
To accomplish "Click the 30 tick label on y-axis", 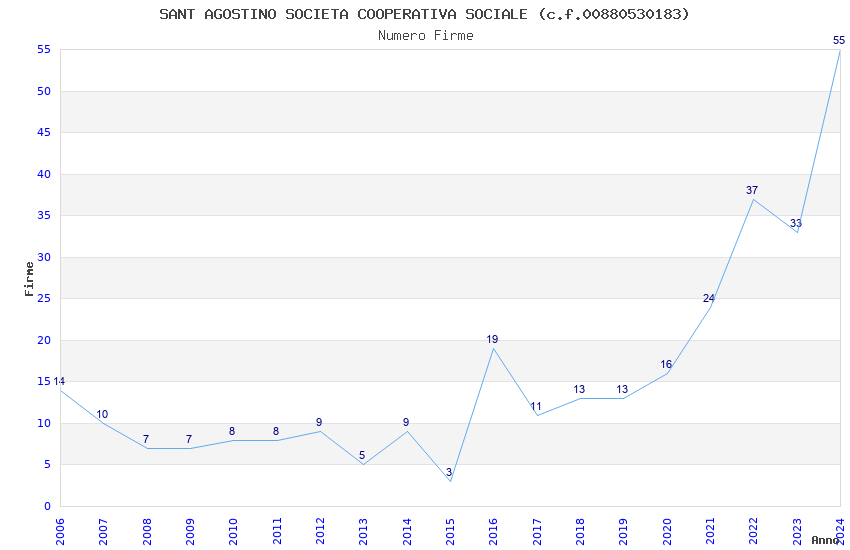I will (x=43, y=257).
